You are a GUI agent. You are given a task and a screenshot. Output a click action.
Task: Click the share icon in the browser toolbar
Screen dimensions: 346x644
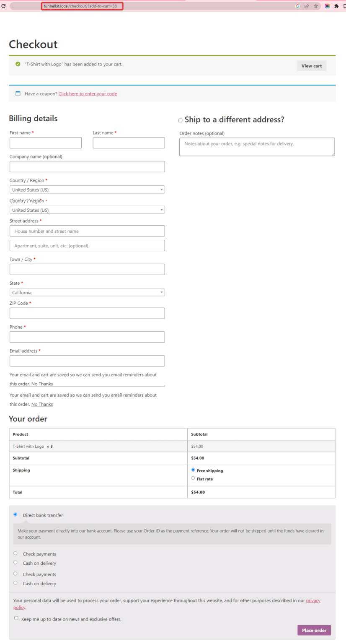pos(307,6)
